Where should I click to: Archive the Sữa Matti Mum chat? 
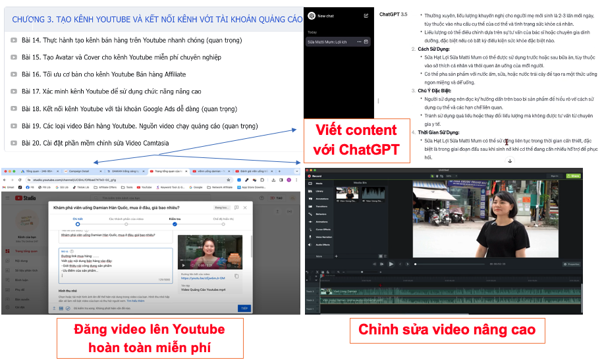click(x=366, y=41)
